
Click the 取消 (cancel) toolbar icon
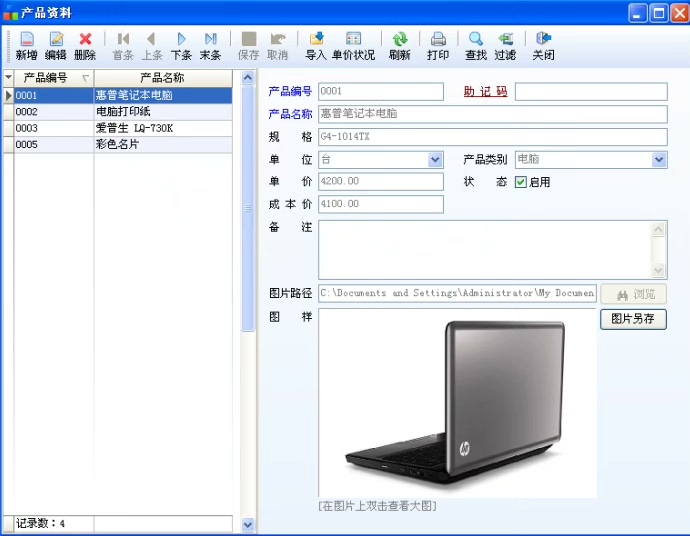tap(278, 45)
